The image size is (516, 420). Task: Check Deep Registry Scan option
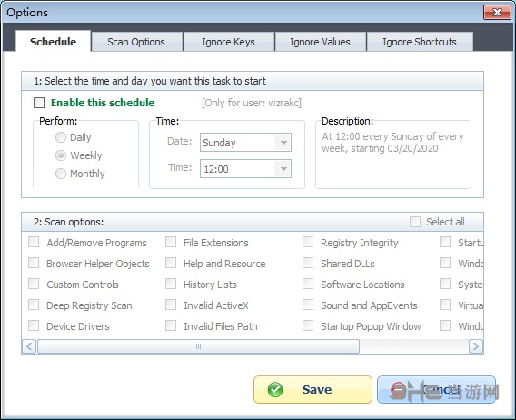click(34, 305)
